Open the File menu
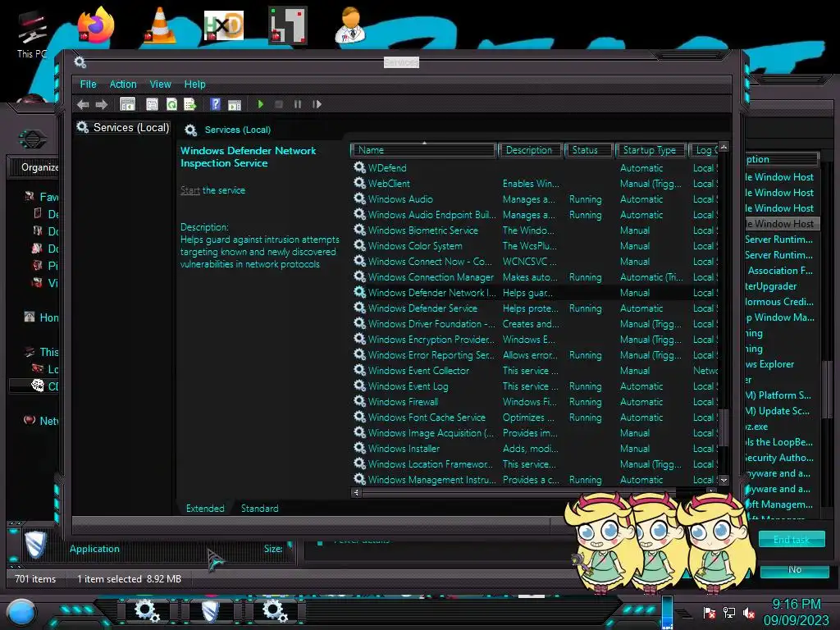 point(89,84)
